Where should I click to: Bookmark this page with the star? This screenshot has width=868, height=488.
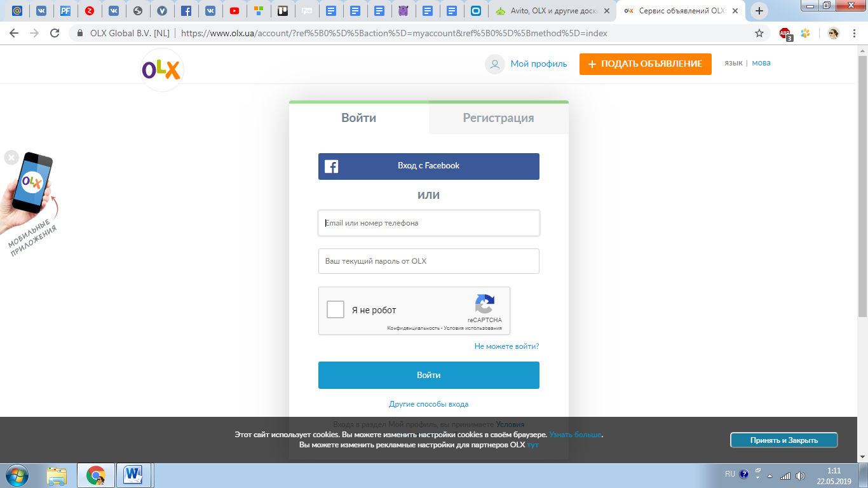click(x=759, y=33)
